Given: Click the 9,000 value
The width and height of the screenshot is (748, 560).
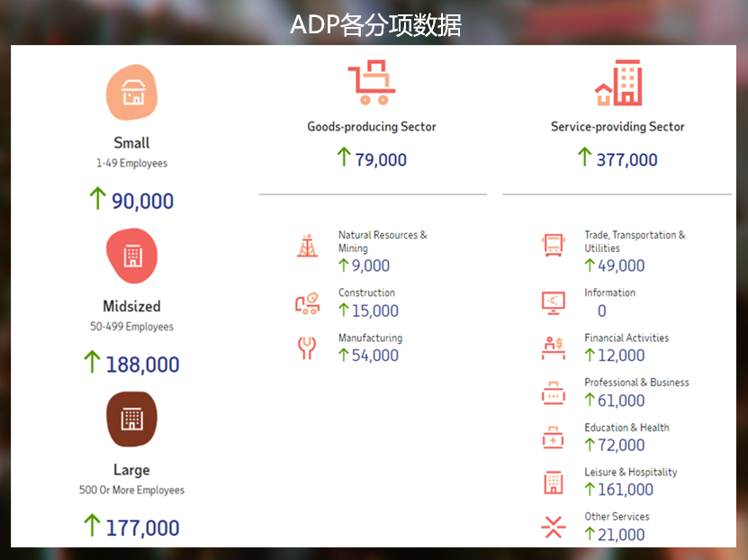Looking at the screenshot, I should [x=371, y=266].
